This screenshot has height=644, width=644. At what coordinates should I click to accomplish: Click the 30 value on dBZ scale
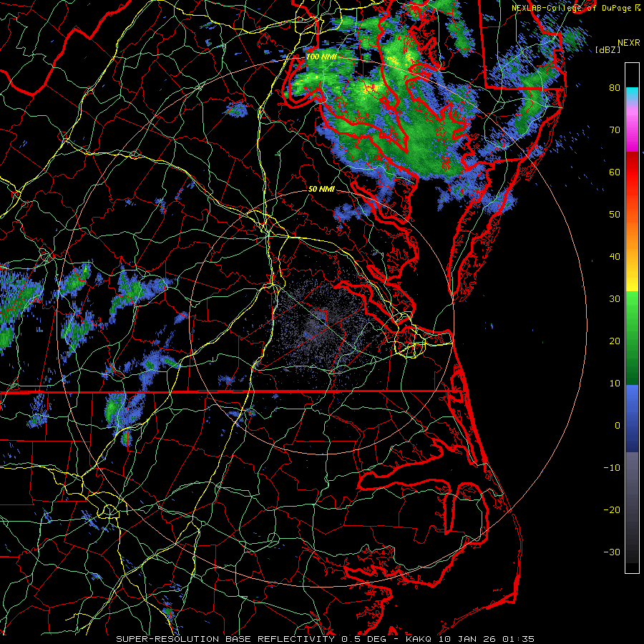click(615, 299)
